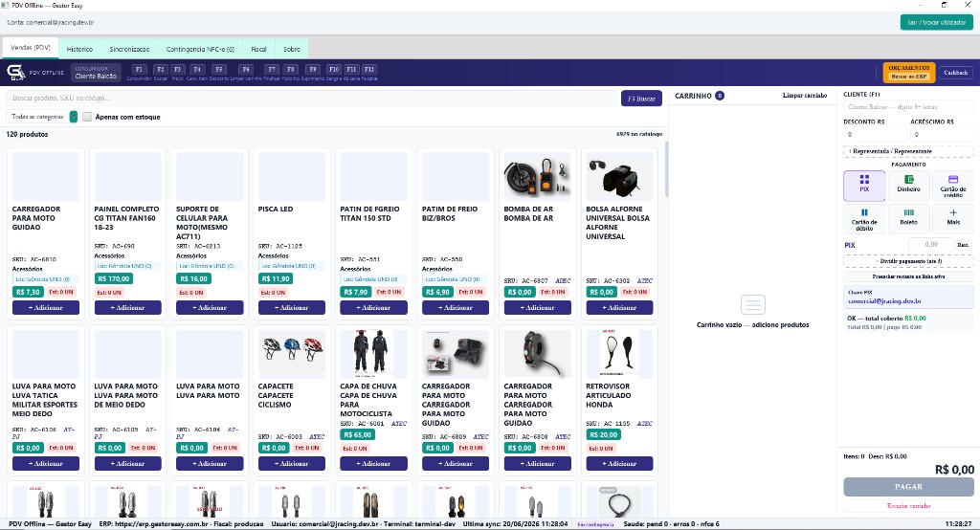Open the Sobre tab
Viewport: 980px width, 530px height.
tap(291, 49)
